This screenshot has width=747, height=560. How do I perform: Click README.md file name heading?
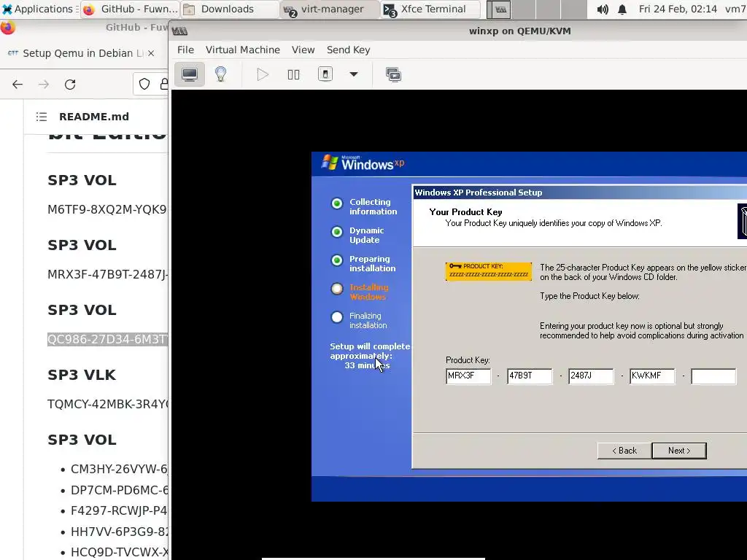pyautogui.click(x=94, y=117)
